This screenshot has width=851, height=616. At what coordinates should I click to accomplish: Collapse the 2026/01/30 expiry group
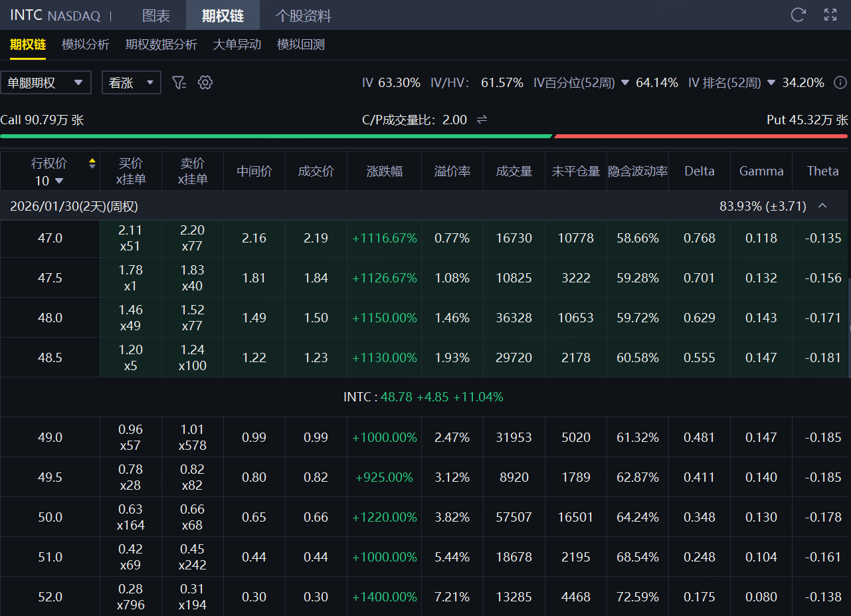pos(822,206)
